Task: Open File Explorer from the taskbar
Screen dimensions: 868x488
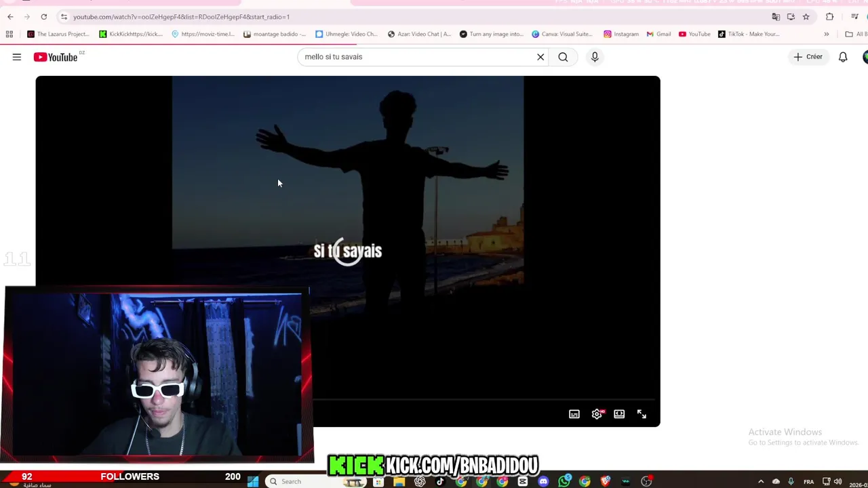Action: coord(399,481)
